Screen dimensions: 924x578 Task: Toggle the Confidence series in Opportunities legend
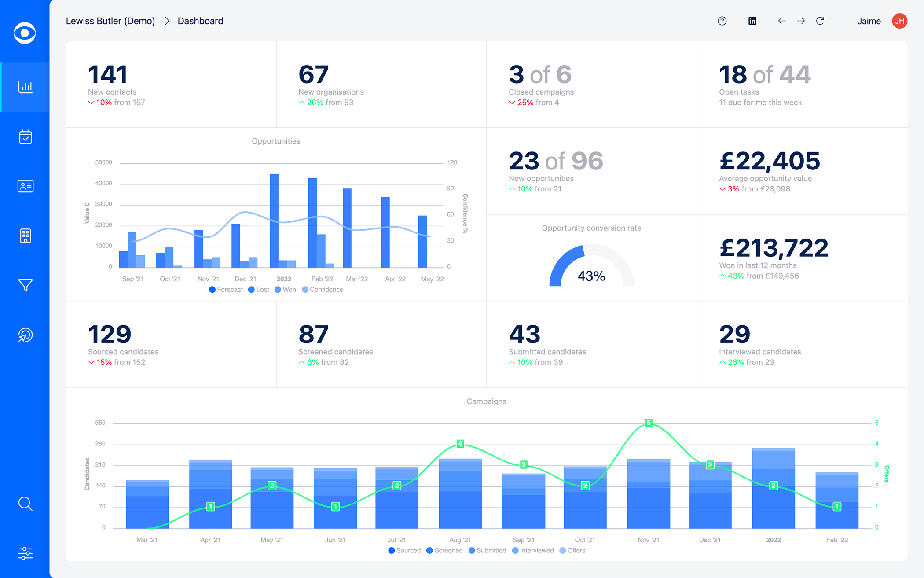tap(323, 289)
